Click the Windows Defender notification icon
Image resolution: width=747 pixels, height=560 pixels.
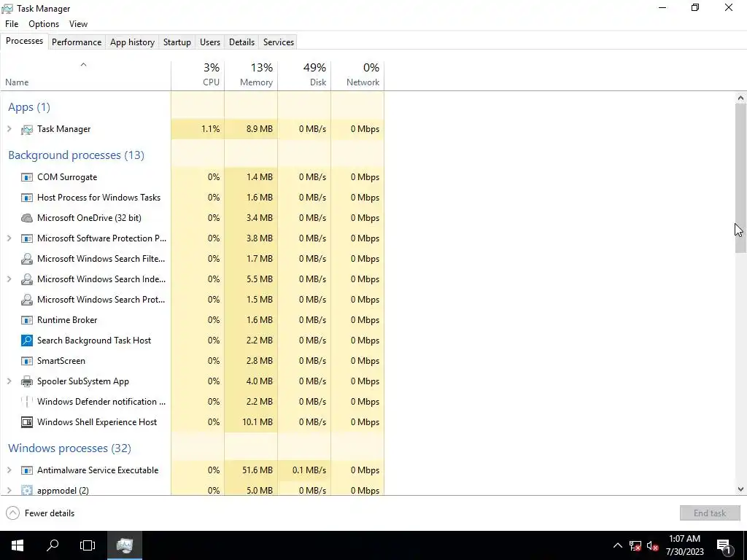click(27, 402)
